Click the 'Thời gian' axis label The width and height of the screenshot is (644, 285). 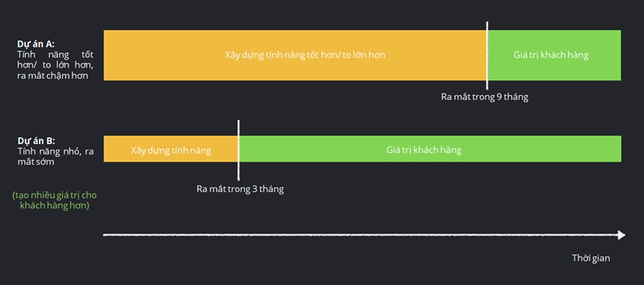[x=591, y=258]
